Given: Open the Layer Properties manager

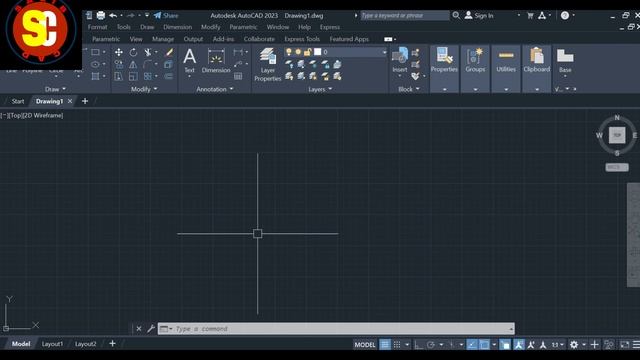Looking at the screenshot, I should click(x=268, y=64).
